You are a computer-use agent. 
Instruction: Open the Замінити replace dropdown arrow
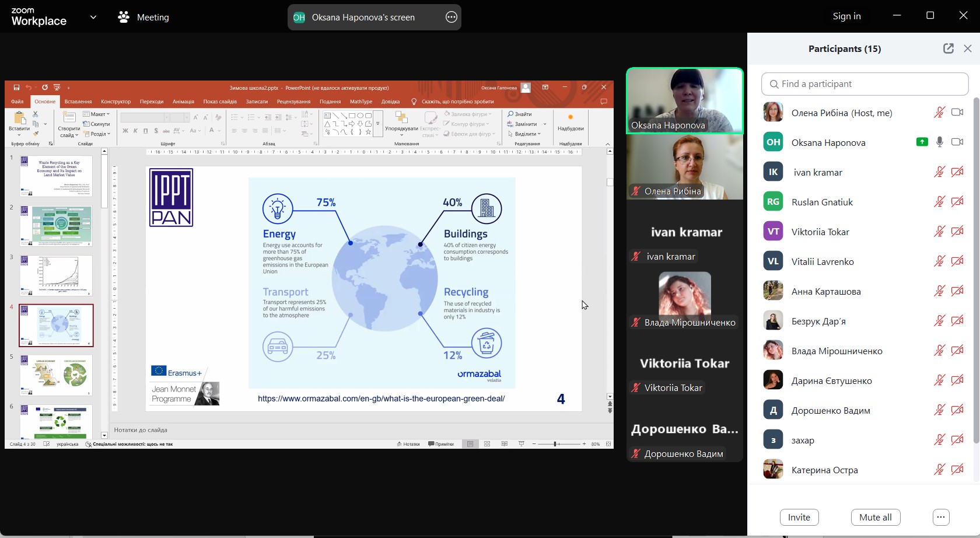545,124
